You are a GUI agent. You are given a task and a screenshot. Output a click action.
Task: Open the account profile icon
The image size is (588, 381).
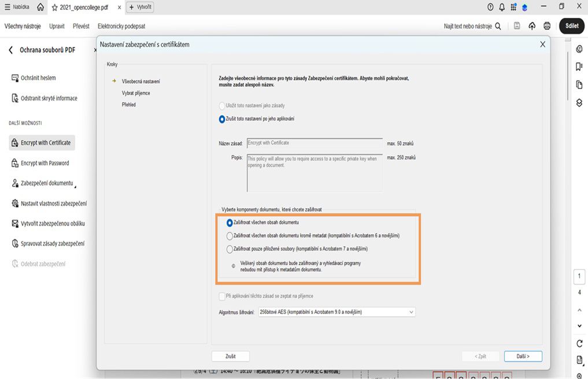click(524, 7)
